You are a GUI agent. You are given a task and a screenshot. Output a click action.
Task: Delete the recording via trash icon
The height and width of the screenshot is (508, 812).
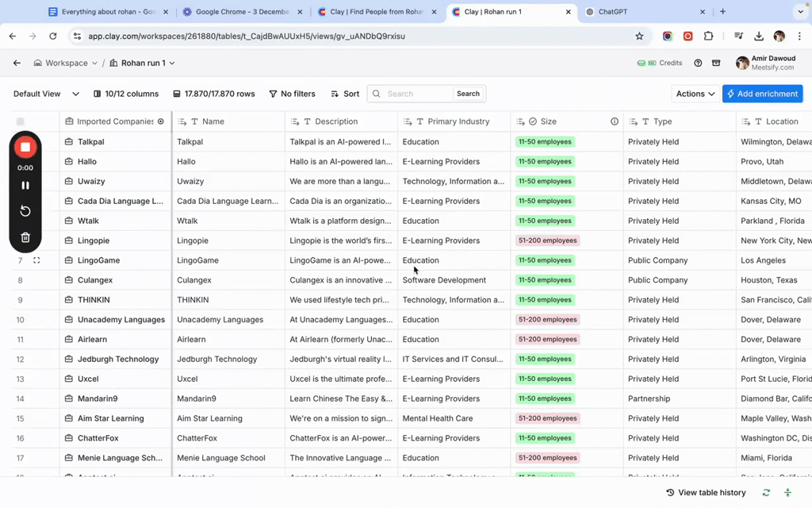click(25, 237)
